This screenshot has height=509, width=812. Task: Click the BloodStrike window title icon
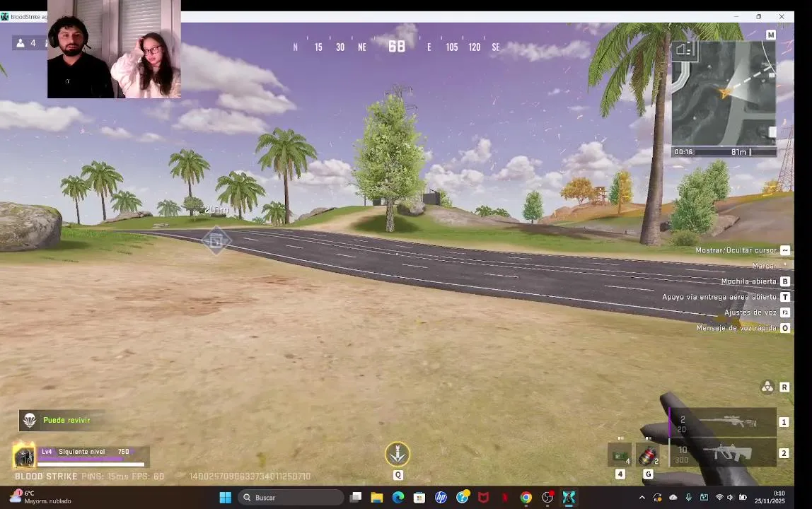(5, 16)
